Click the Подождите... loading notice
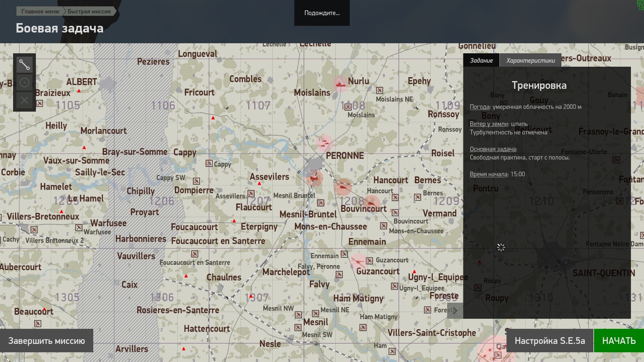The image size is (644, 362). tap(322, 13)
